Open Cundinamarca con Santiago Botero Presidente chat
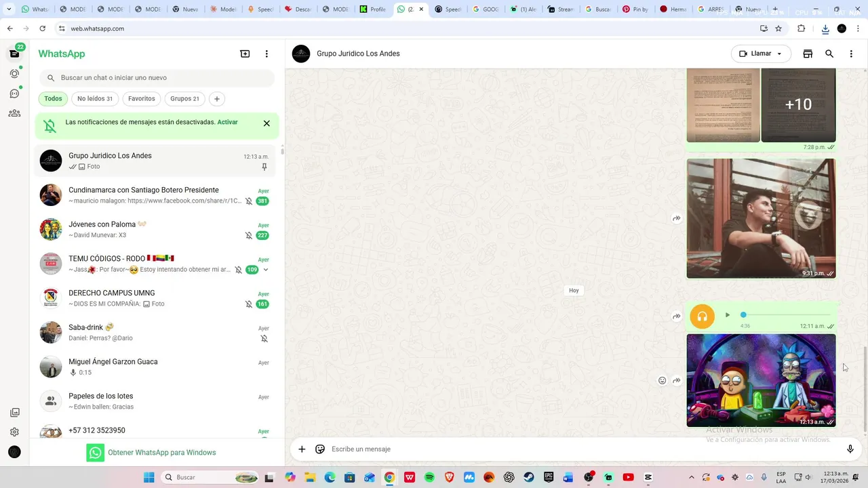The width and height of the screenshot is (868, 488). (x=155, y=195)
